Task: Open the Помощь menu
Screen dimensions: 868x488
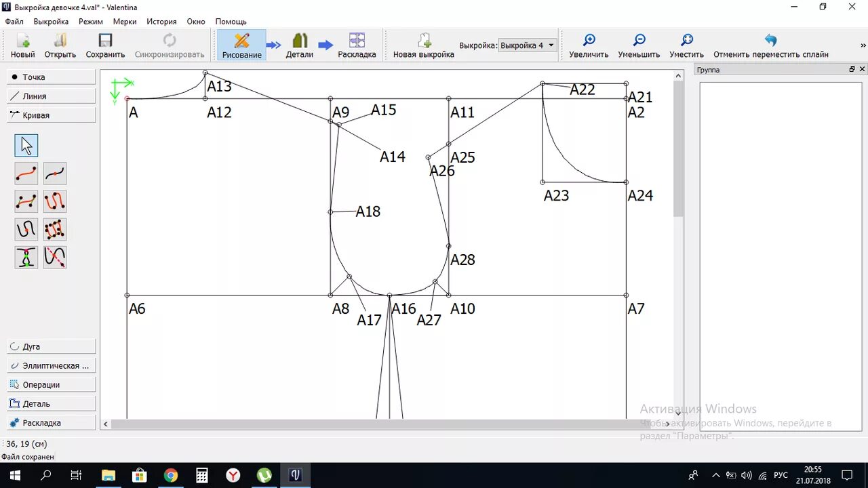Action: [x=231, y=22]
